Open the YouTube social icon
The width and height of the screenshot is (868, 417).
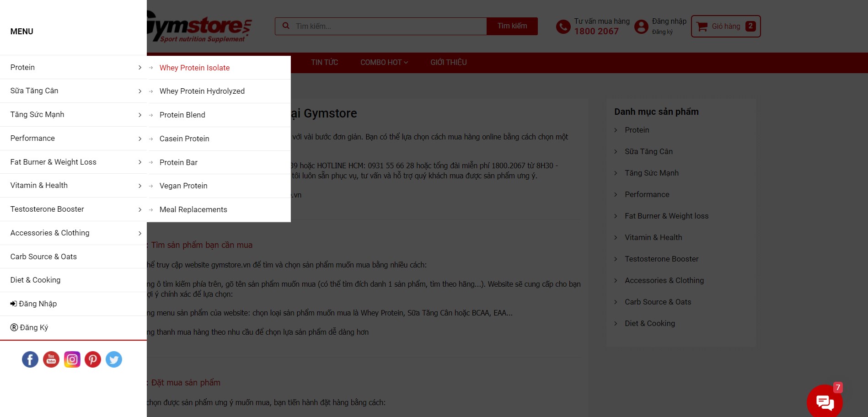pyautogui.click(x=51, y=359)
